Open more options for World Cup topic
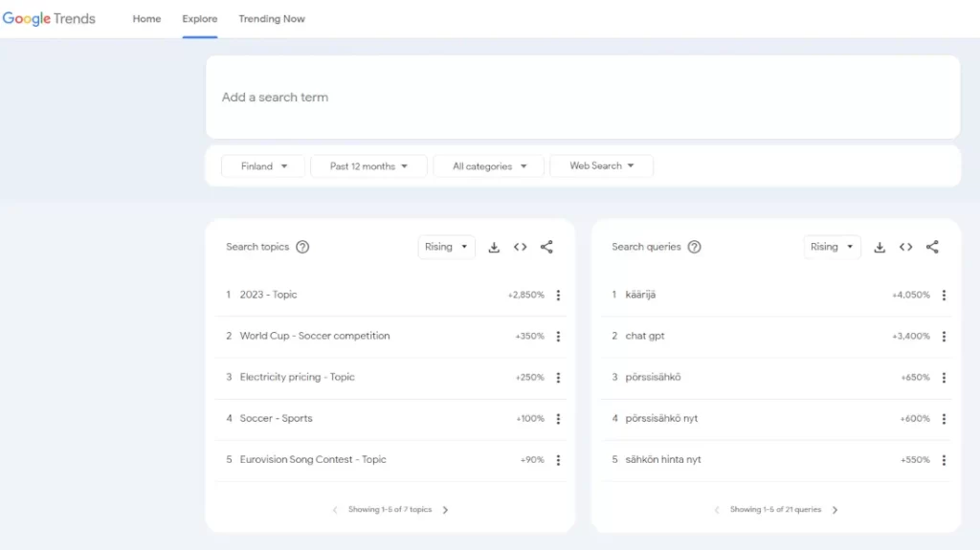This screenshot has height=550, width=980. pos(558,337)
